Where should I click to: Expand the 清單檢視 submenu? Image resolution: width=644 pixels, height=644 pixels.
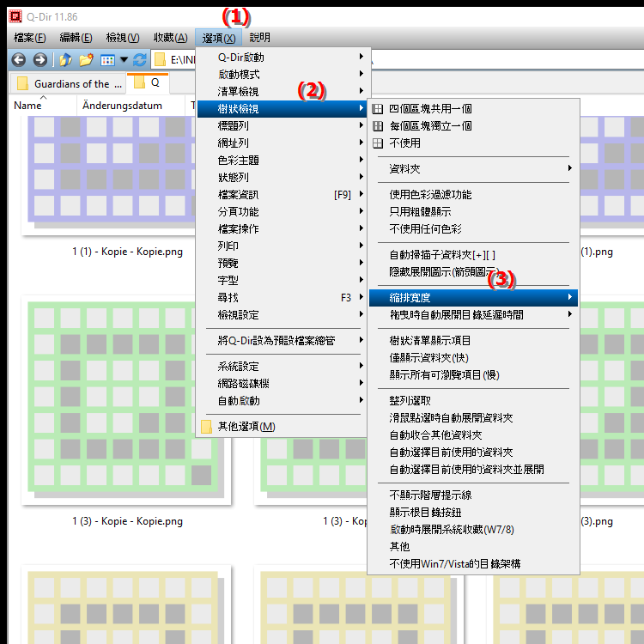point(283,92)
